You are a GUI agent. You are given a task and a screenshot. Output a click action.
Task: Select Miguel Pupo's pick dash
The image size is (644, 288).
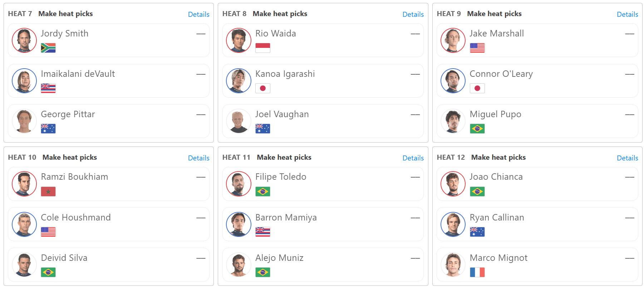pyautogui.click(x=630, y=115)
